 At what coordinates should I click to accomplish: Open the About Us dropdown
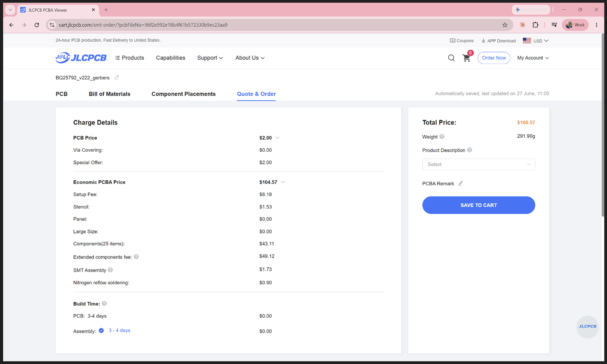click(250, 58)
